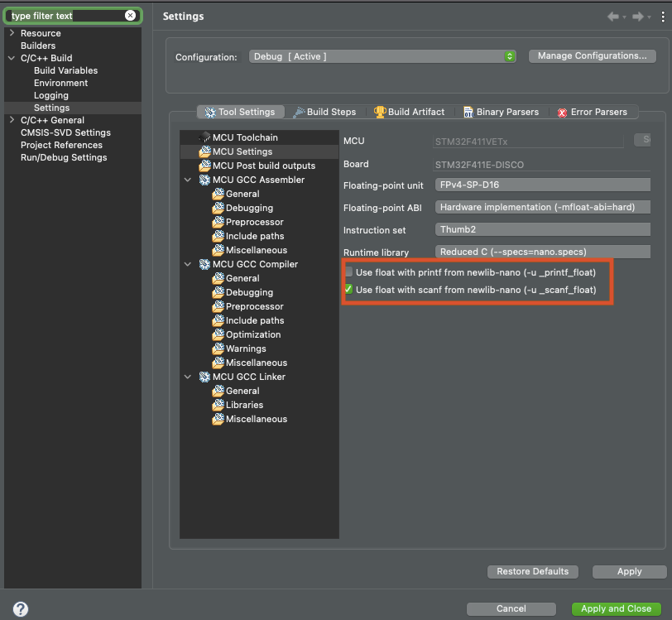Switch to the Build Steps tab
The image size is (672, 620).
point(325,112)
